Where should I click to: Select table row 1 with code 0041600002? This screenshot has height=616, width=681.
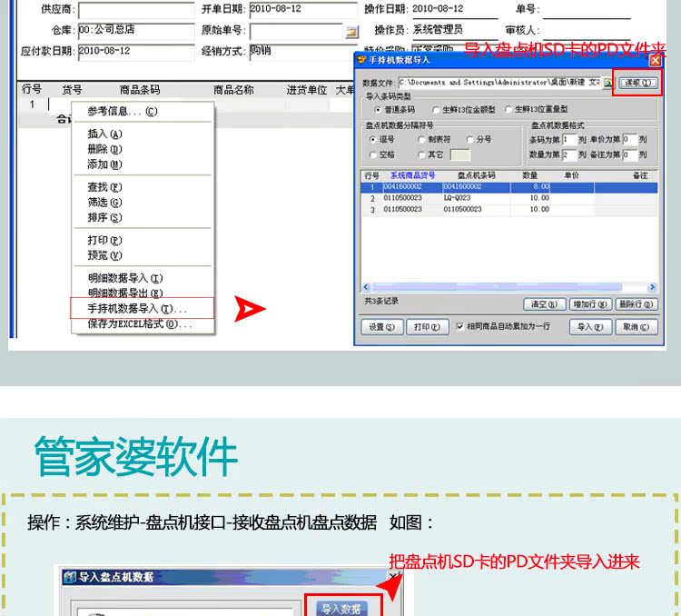(509, 187)
